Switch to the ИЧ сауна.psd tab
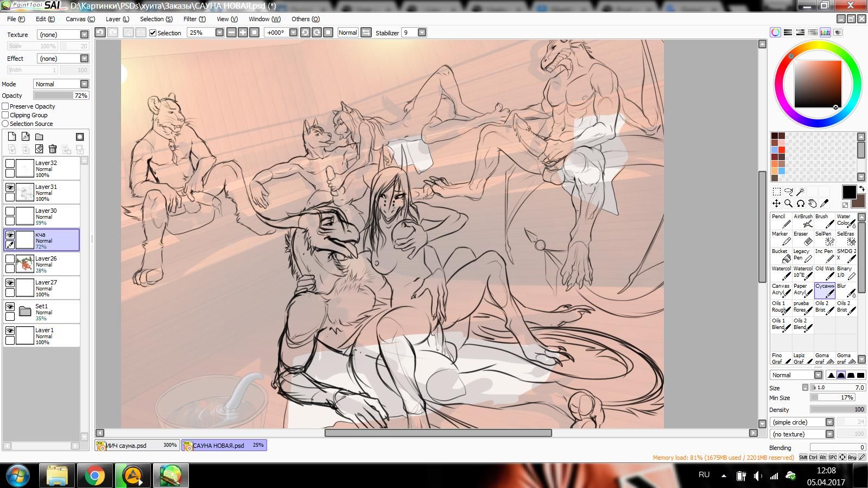This screenshot has width=868, height=488. tap(137, 445)
